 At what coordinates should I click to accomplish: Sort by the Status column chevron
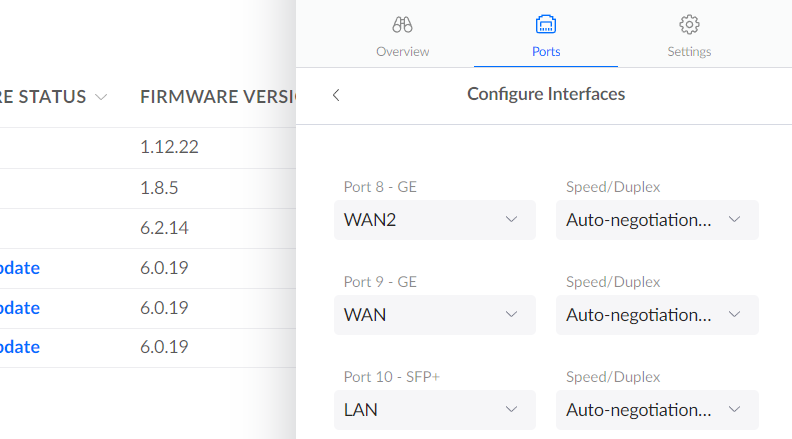coord(102,97)
